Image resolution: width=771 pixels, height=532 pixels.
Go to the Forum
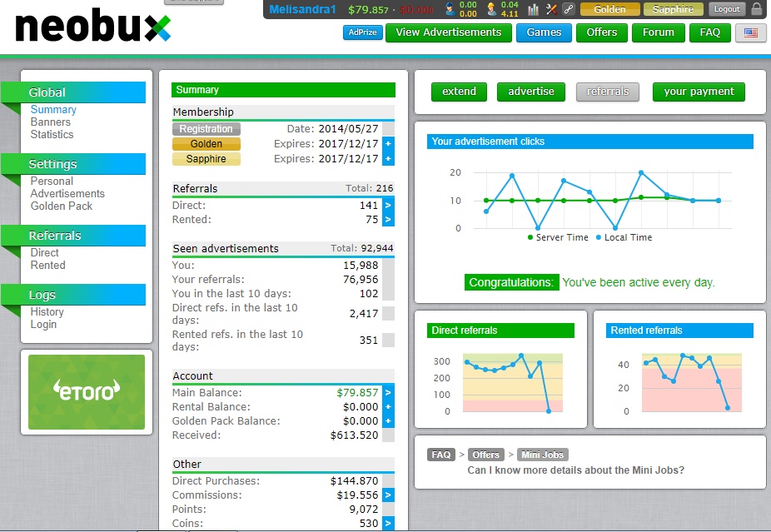click(659, 32)
